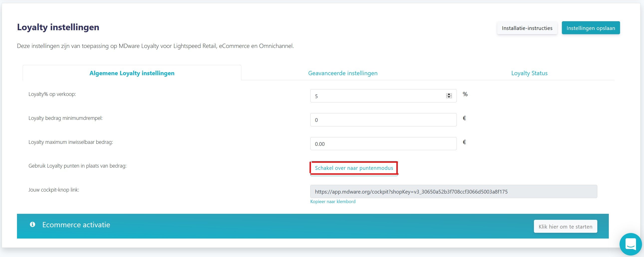Select the cockpit-knop link URL field
The width and height of the screenshot is (644, 257).
pos(454,191)
